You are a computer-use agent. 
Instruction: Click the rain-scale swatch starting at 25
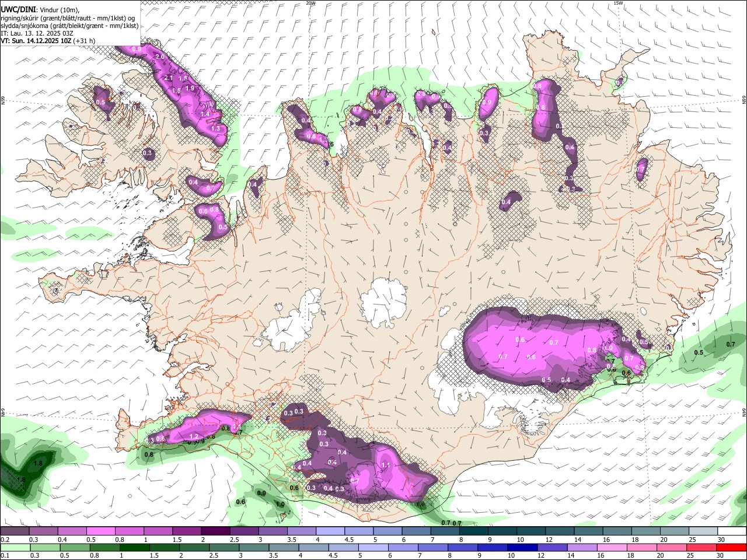701,548
